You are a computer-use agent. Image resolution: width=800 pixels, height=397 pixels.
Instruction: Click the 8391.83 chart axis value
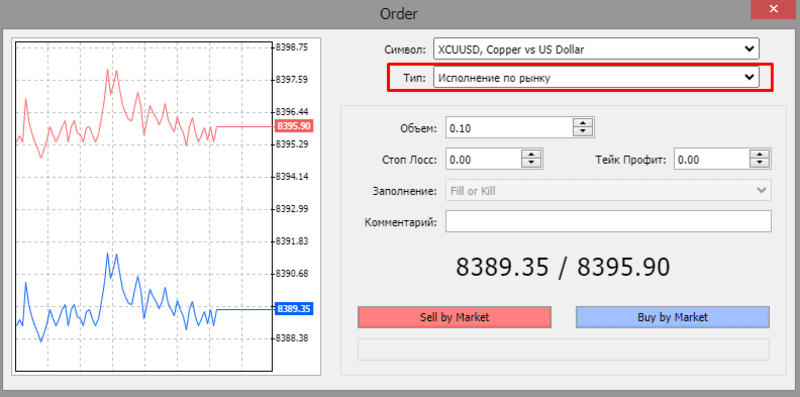coord(292,241)
